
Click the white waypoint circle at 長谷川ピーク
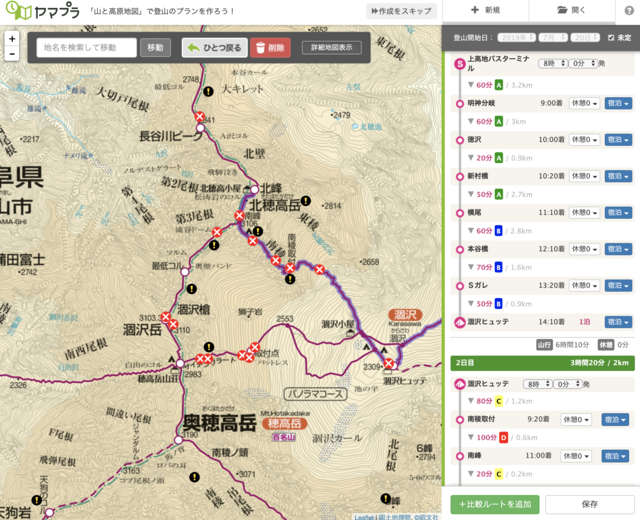[x=200, y=128]
